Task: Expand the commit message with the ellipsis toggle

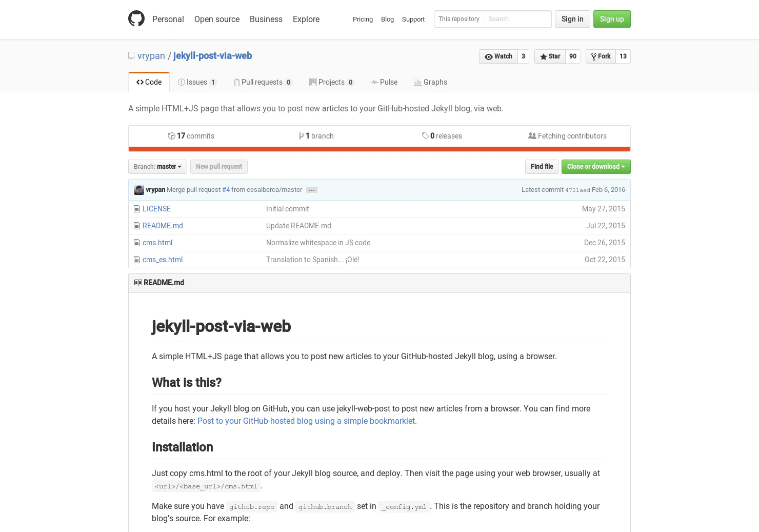Action: [x=311, y=190]
